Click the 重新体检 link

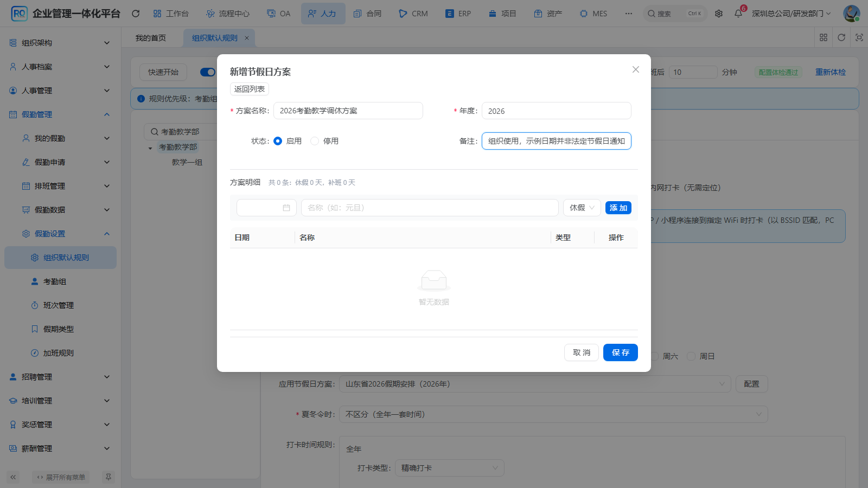tap(831, 72)
